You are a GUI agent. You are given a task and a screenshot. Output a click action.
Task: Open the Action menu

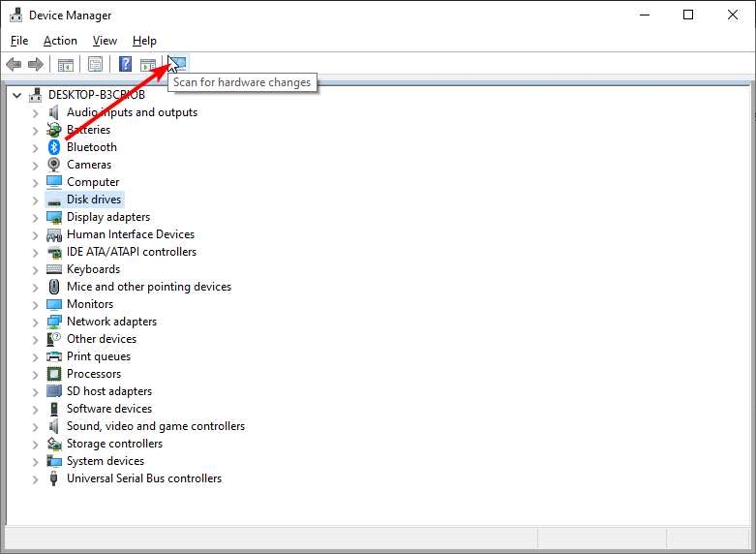(x=60, y=41)
